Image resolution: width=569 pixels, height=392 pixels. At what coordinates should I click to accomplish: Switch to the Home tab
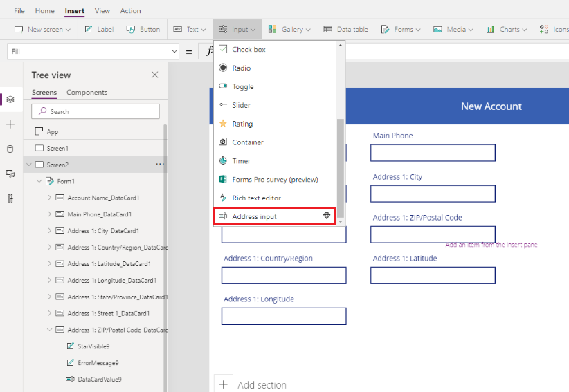tap(44, 11)
